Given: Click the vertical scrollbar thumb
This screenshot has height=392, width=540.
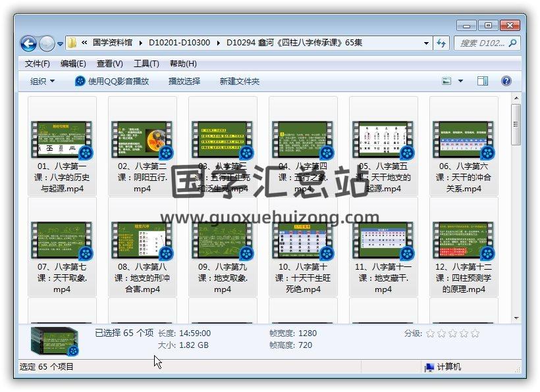Looking at the screenshot, I should [516, 124].
